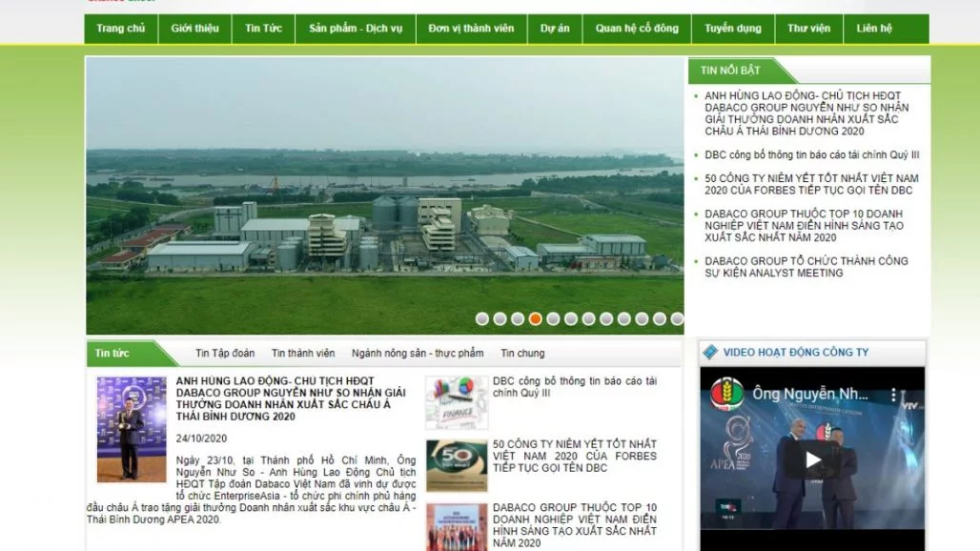This screenshot has height=551, width=980.
Task: Click the blue diamond icon beside VIDEO HOẠT ĐỘNG CÔNG TY
Action: (710, 352)
